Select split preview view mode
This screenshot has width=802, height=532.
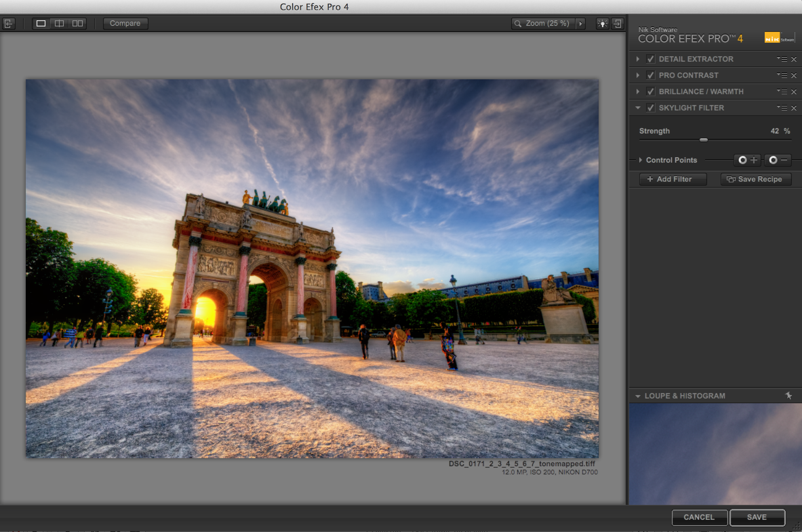pyautogui.click(x=59, y=23)
